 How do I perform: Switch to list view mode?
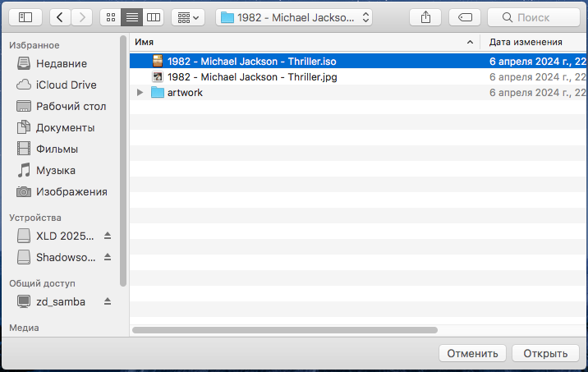pyautogui.click(x=132, y=17)
